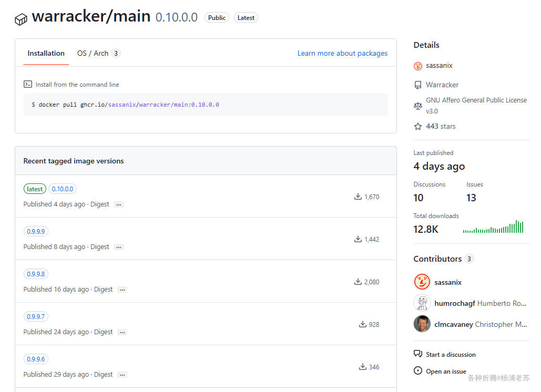Click the Public badge
This screenshot has width=541, height=392.
click(217, 17)
